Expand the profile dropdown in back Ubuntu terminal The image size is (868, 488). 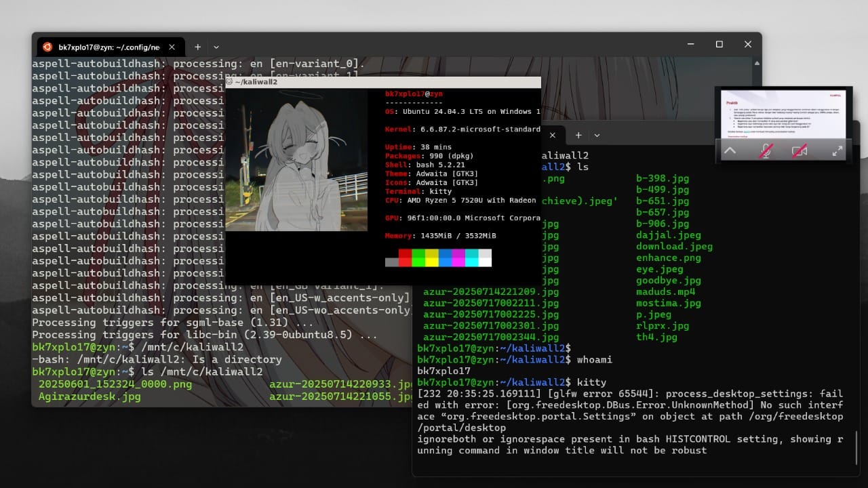tap(216, 47)
